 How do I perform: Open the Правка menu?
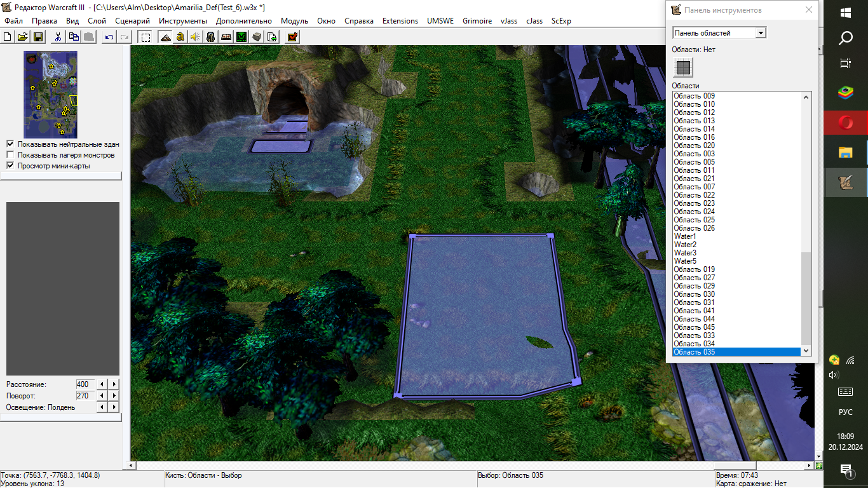[x=44, y=21]
